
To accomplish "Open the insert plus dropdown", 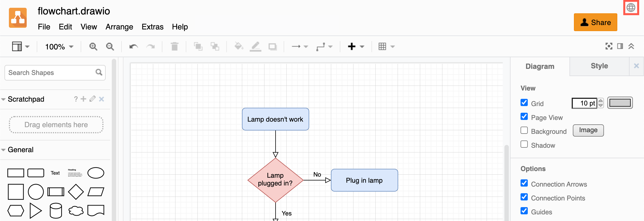I will pyautogui.click(x=356, y=47).
